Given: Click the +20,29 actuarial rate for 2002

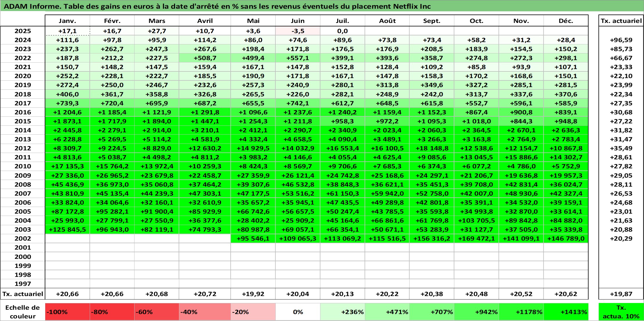Looking at the screenshot, I should coord(621,239).
